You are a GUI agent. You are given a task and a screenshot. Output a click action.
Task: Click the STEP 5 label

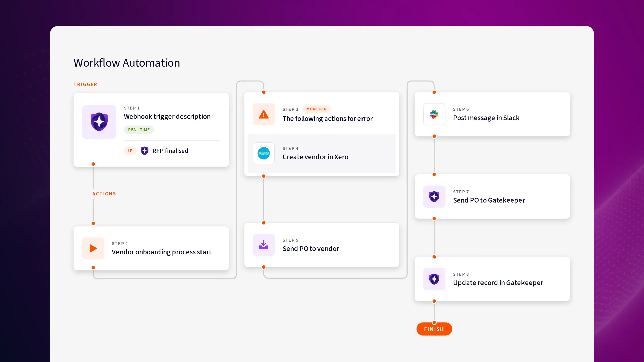(x=290, y=240)
